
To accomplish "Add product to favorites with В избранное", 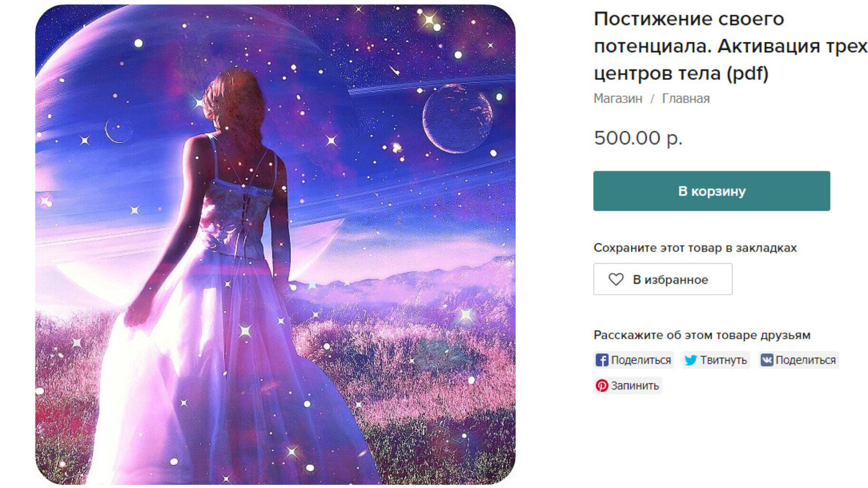I will [x=663, y=279].
